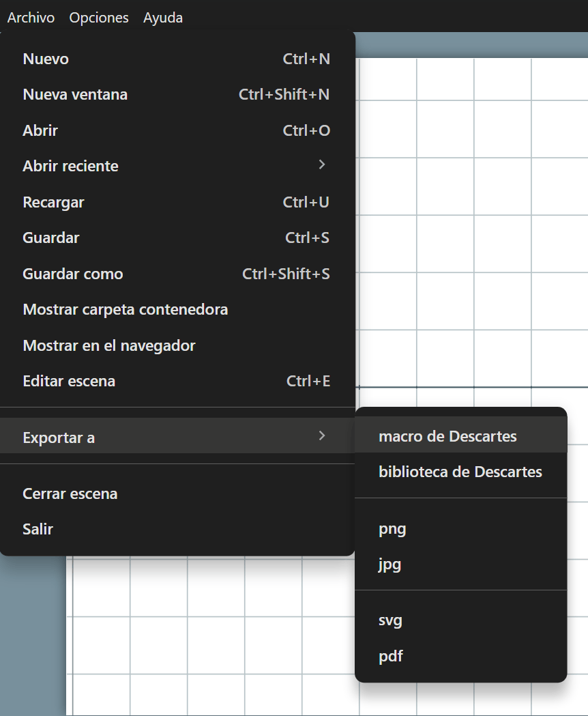Export the scene as svg
The height and width of the screenshot is (716, 588).
(390, 621)
